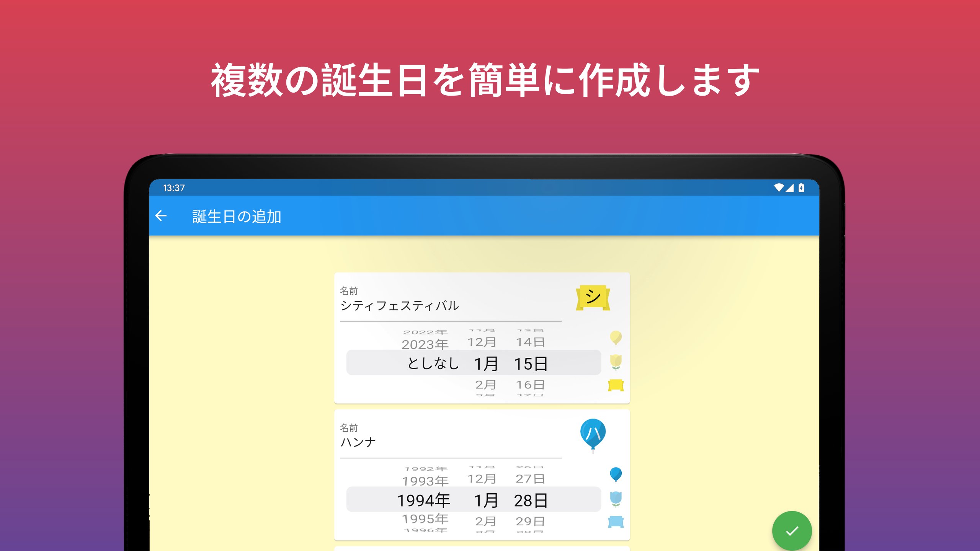
Task: Select the yellow banner icon style
Action: tap(616, 385)
